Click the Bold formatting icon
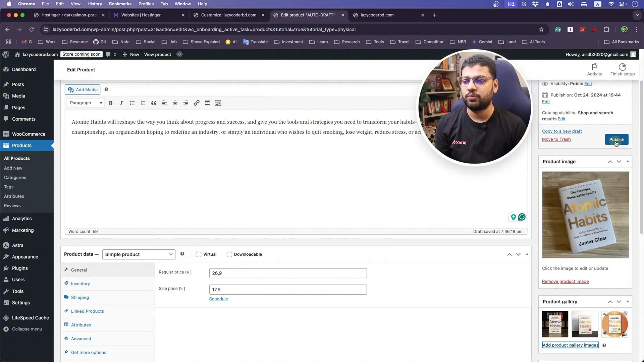 coord(111,103)
